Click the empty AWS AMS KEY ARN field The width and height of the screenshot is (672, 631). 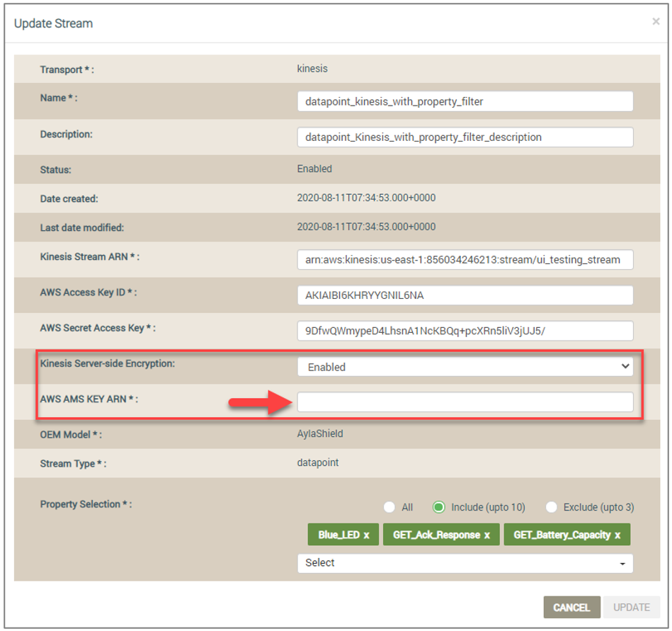click(x=465, y=402)
